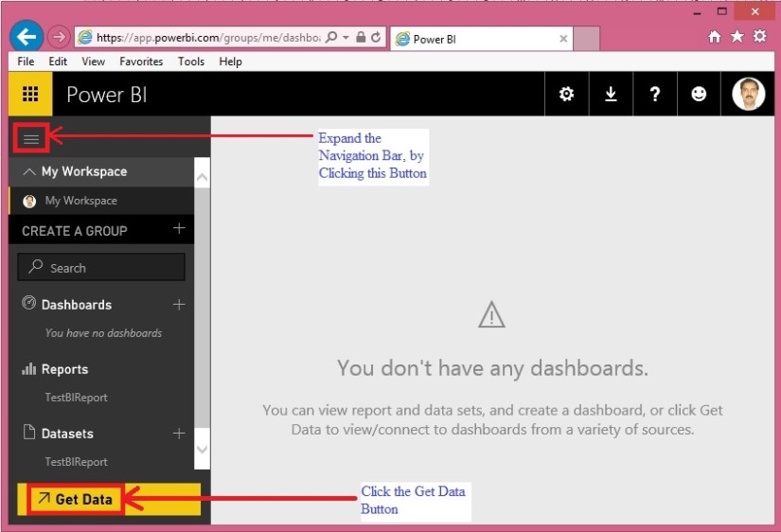Select the My Workspace item with avatar

pos(101,201)
